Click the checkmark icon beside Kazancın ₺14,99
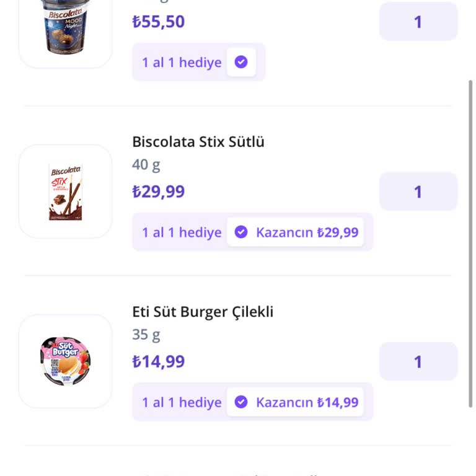The height and width of the screenshot is (476, 476). [241, 402]
